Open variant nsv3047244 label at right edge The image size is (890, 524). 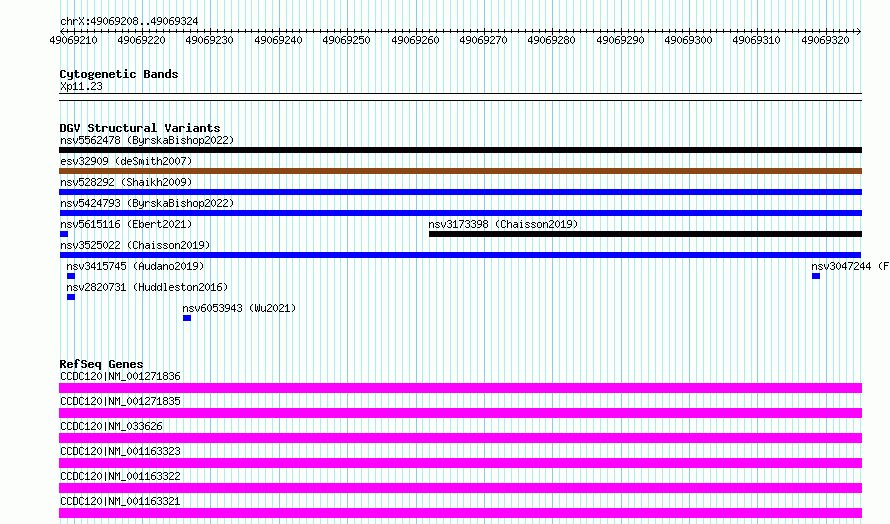coord(850,266)
